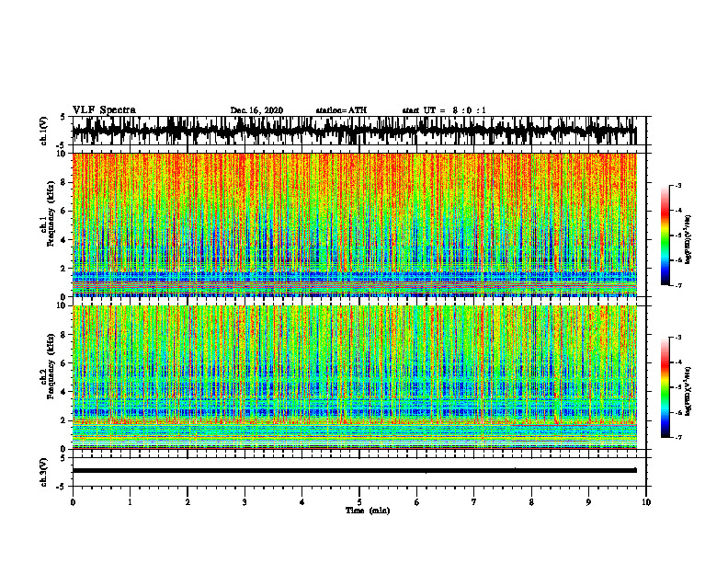
Task: Click time axis tick label 9
Action: click(x=588, y=502)
